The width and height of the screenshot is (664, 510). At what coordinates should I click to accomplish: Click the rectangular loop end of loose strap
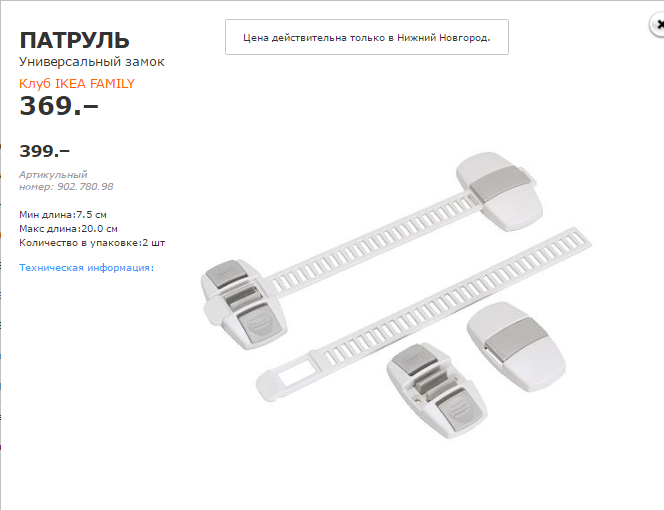tap(288, 375)
